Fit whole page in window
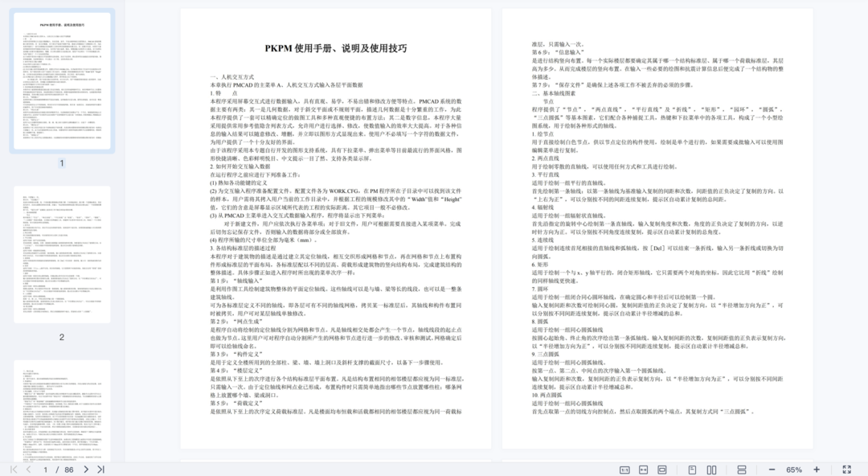The height and width of the screenshot is (476, 868). (x=662, y=470)
